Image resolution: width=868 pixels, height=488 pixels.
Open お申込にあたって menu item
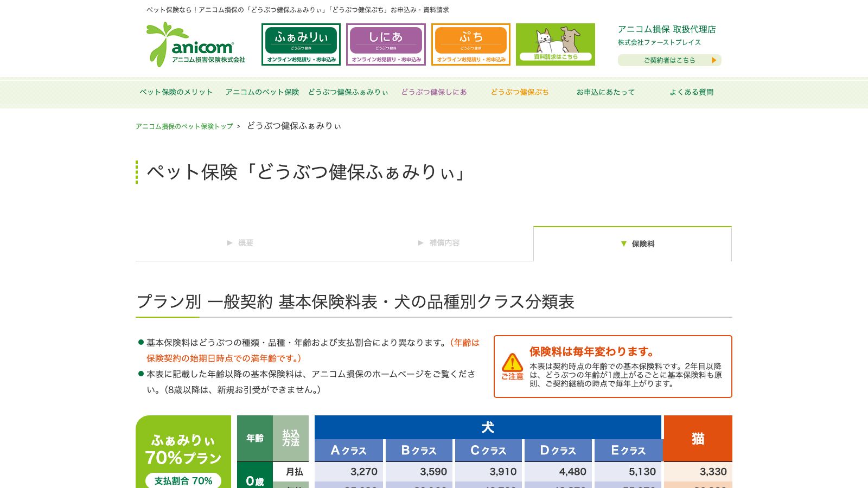point(605,92)
